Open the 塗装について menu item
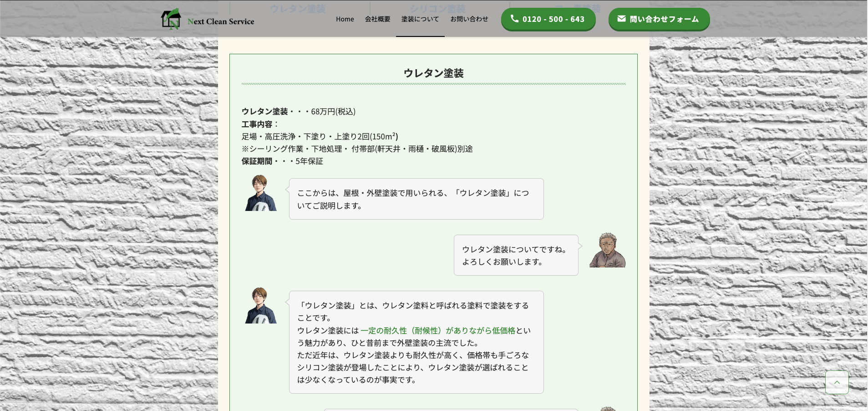Image resolution: width=868 pixels, height=411 pixels. click(x=420, y=19)
